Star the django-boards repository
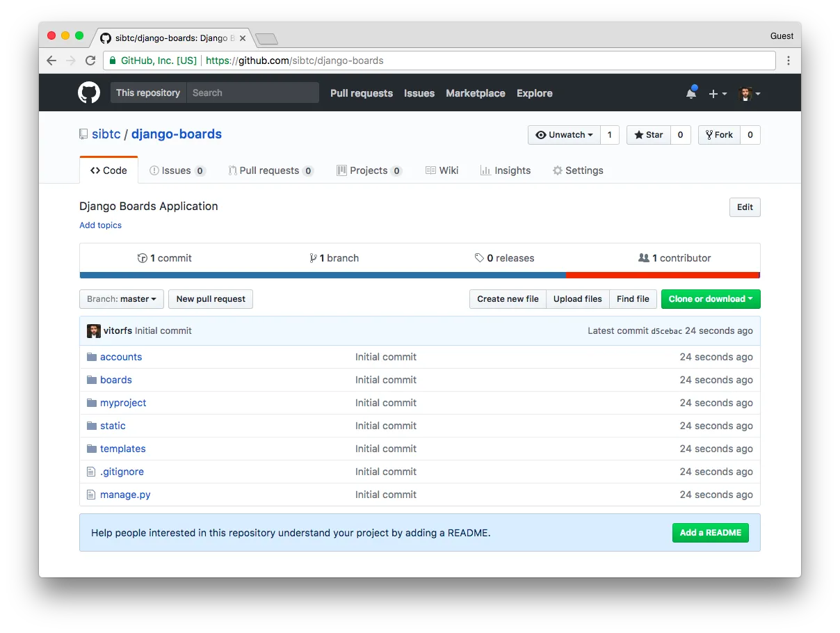The height and width of the screenshot is (633, 840). pyautogui.click(x=648, y=135)
